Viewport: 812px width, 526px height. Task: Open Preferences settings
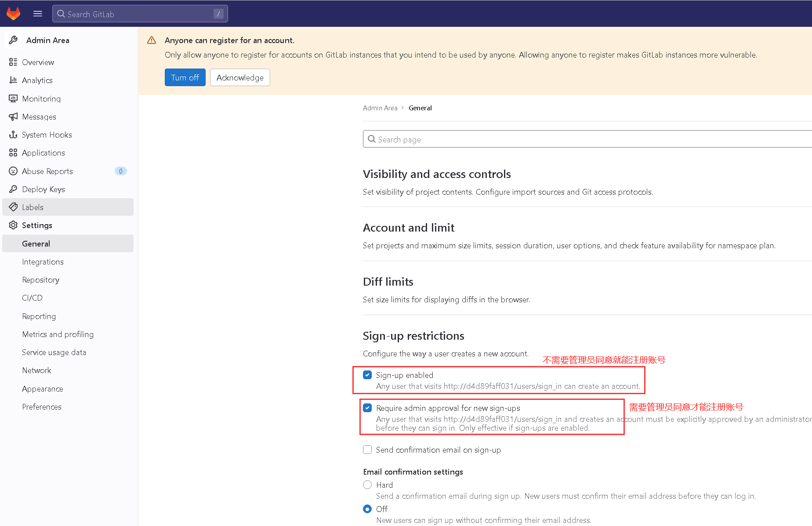pos(68,406)
